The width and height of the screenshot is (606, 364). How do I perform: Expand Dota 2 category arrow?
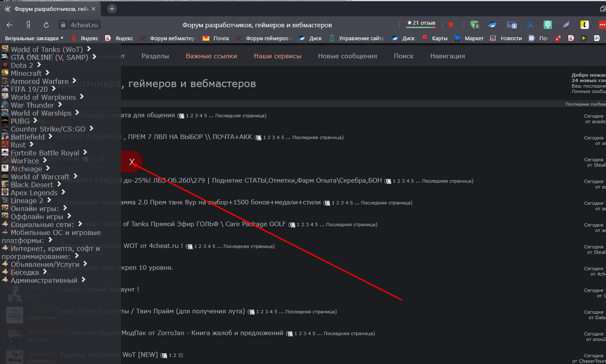(39, 65)
